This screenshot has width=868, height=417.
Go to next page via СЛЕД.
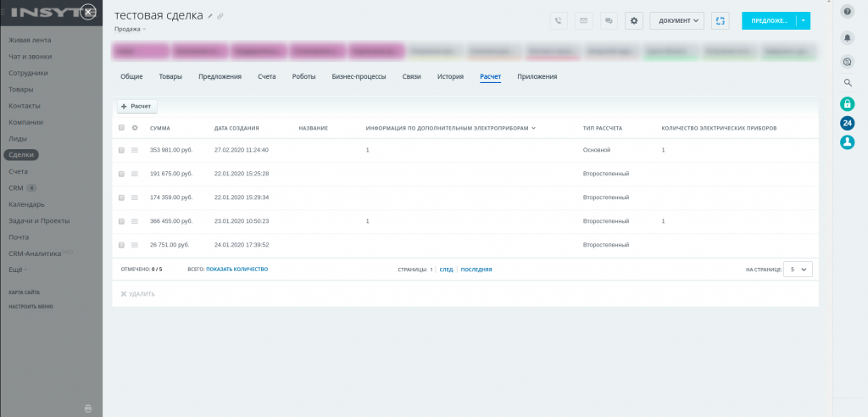[447, 270]
